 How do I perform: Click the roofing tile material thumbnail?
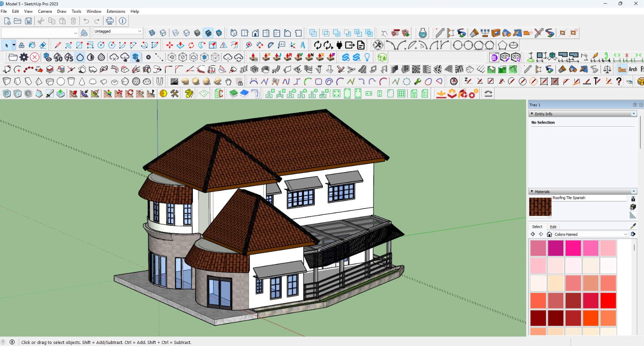[x=540, y=207]
